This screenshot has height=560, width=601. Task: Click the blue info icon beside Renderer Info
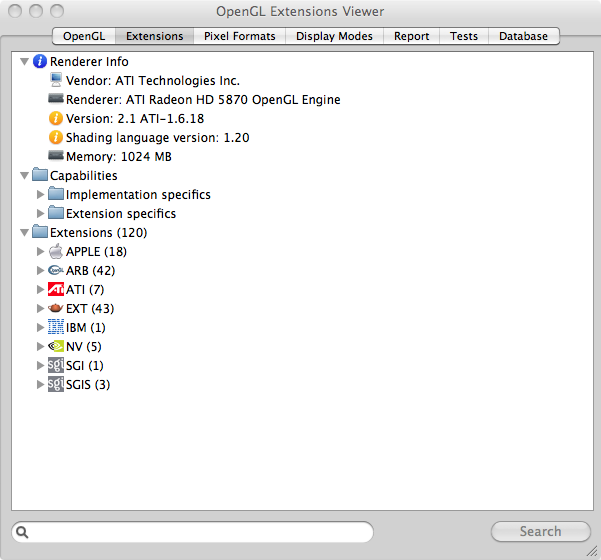[x=40, y=61]
